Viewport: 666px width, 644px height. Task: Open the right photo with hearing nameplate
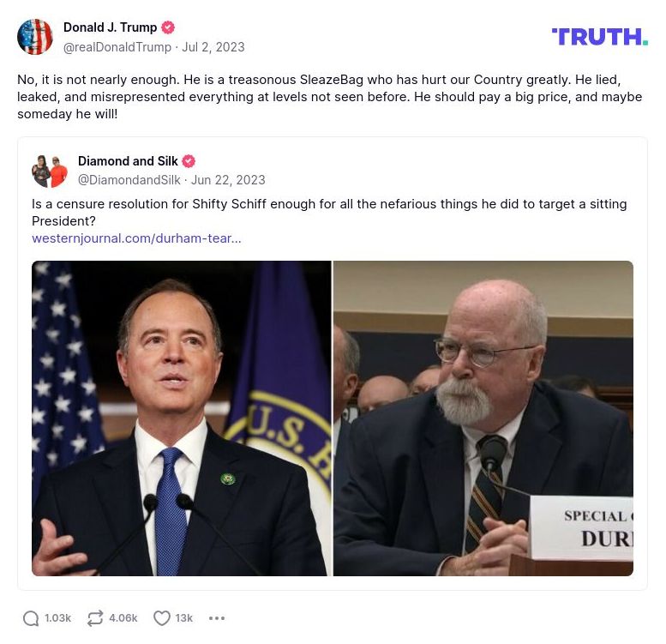483,418
